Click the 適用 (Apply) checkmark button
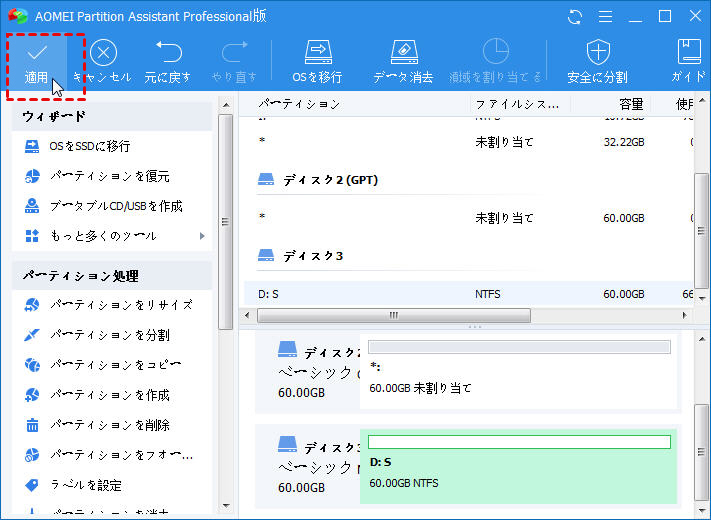Screen dimensions: 711x520 pos(37,61)
